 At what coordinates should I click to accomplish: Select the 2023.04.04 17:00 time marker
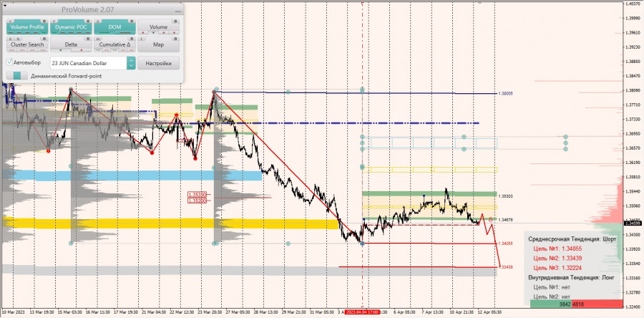[x=361, y=312]
